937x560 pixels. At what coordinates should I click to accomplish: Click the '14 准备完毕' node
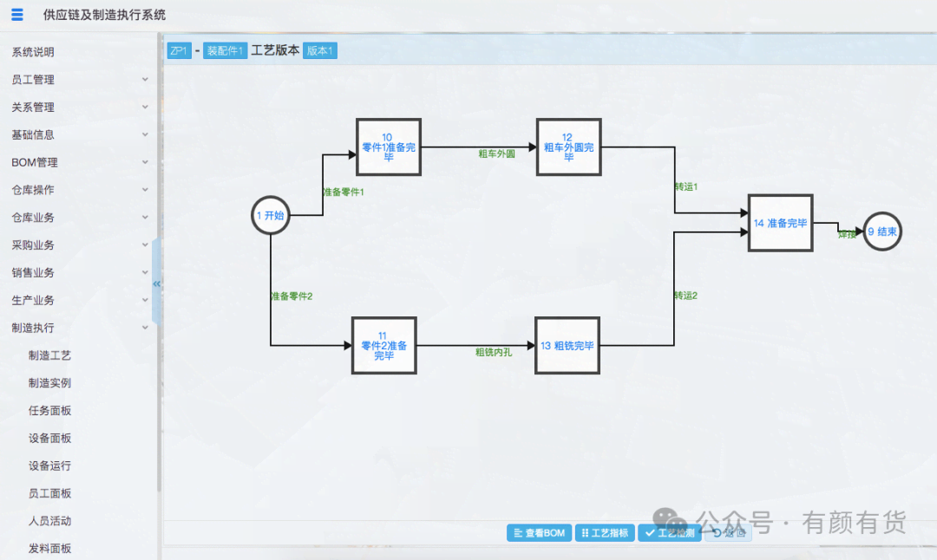tap(780, 223)
